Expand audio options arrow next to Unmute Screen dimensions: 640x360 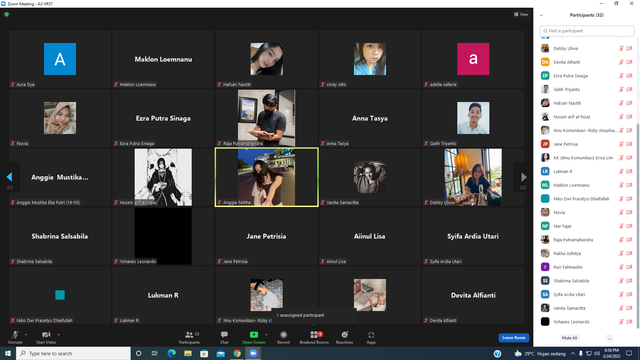(x=26, y=335)
